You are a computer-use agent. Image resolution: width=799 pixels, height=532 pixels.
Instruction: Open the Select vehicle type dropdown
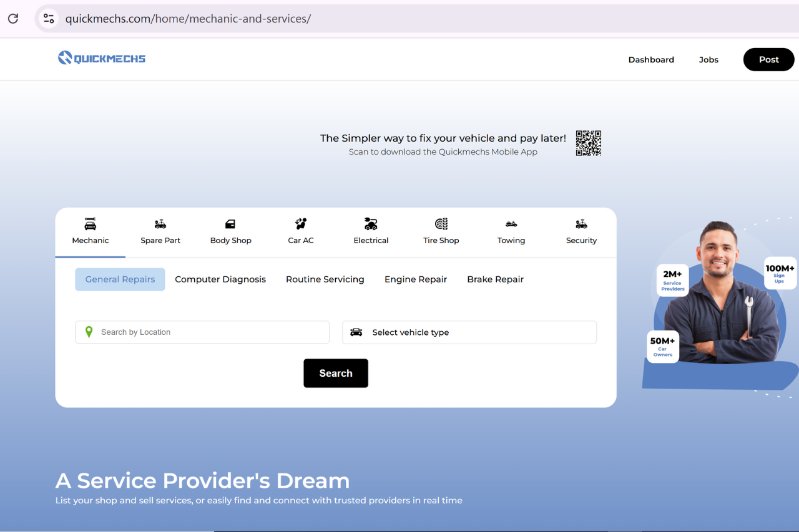(469, 332)
